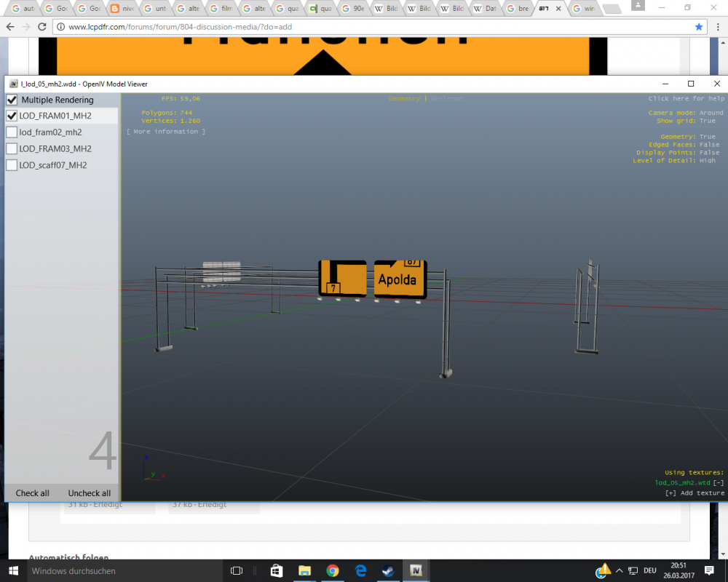This screenshot has width=728, height=582.
Task: Open the Microsoft Store taskbar icon
Action: (276, 570)
